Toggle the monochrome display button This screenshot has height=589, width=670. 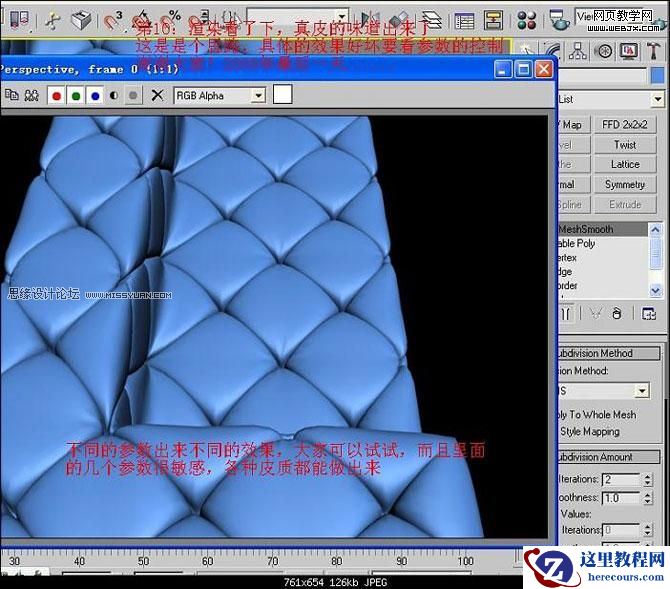click(x=133, y=95)
